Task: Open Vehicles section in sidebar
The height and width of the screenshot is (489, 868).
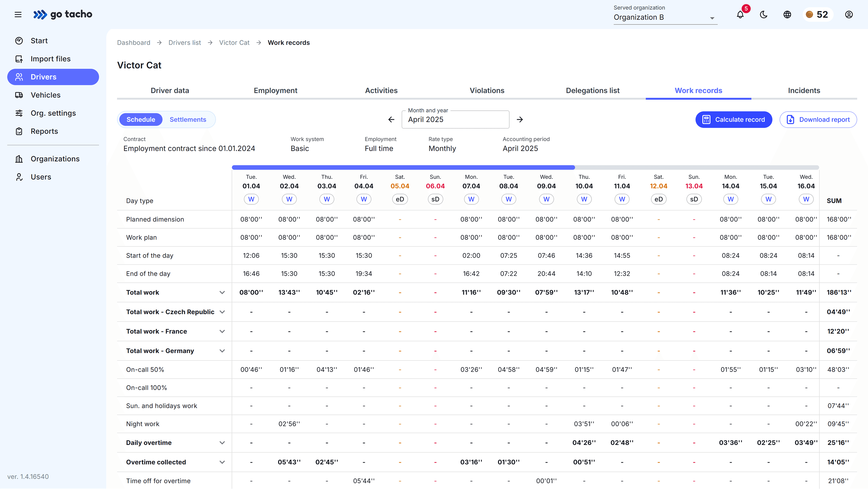Action: coord(45,95)
